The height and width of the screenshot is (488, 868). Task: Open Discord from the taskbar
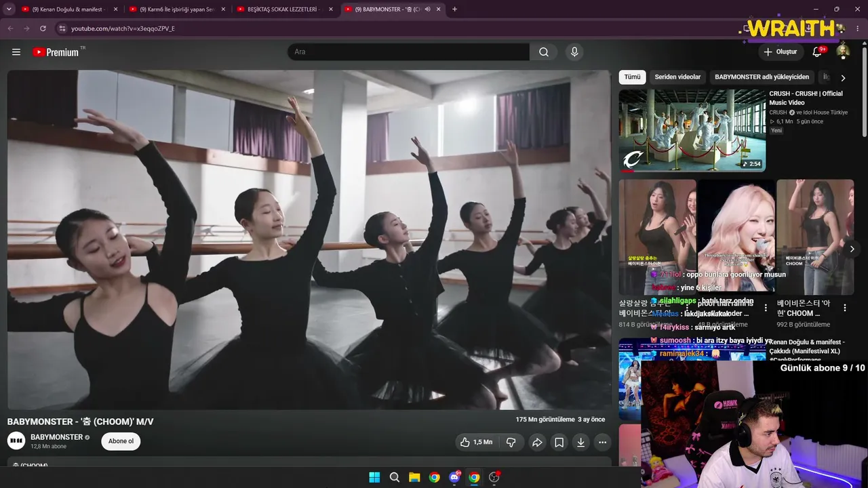pos(454,477)
